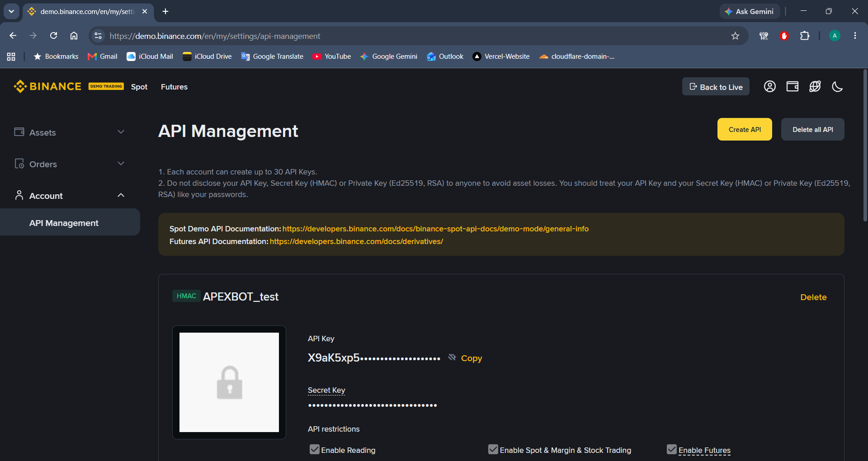Open iCloud Drive bookmark
The image size is (868, 461).
[207, 56]
